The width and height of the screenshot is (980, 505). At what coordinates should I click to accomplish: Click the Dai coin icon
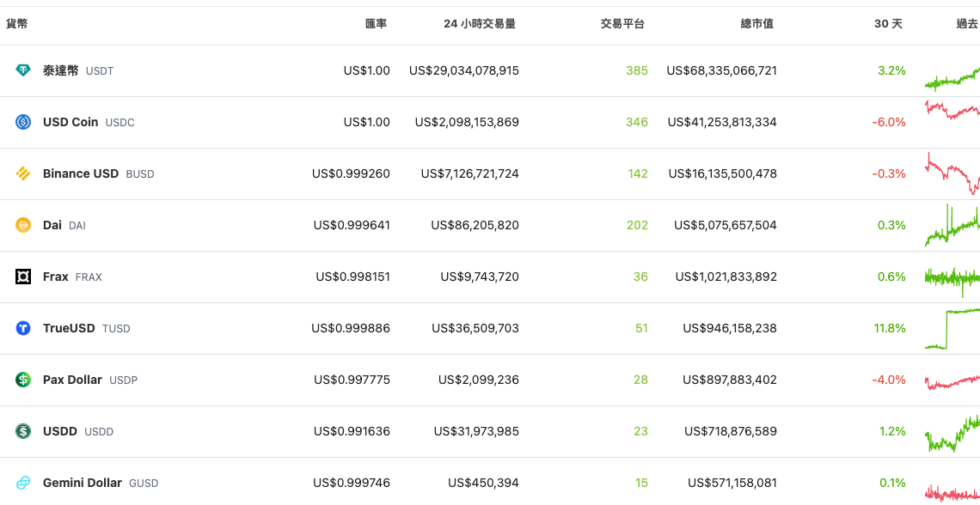23,225
